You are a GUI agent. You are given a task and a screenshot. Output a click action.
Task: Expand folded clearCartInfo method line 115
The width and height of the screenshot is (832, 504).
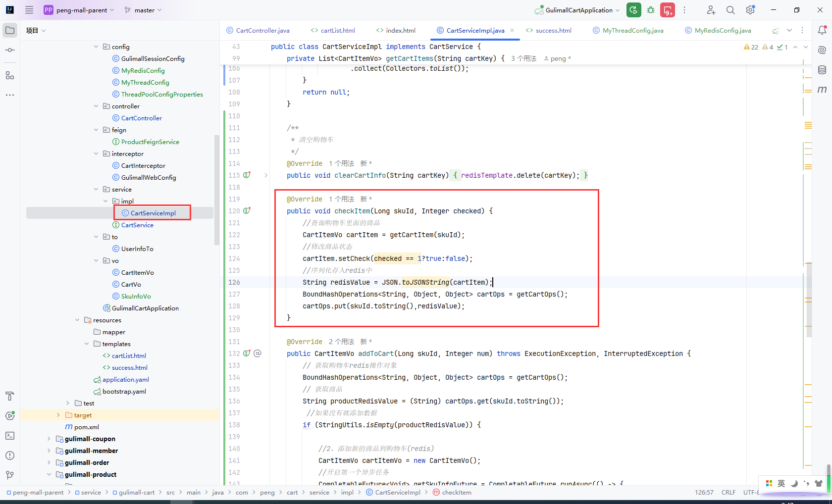point(266,175)
